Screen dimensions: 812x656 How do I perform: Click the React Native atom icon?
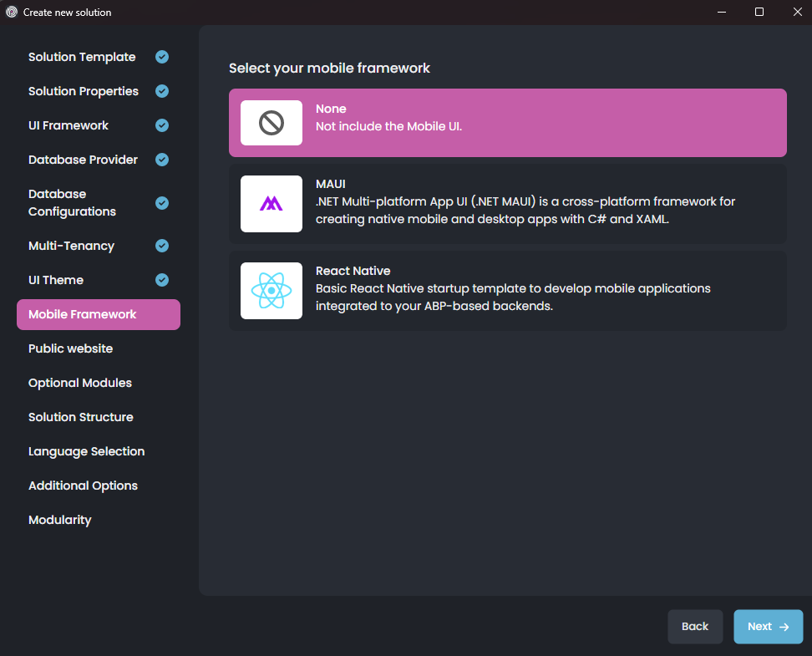click(271, 290)
